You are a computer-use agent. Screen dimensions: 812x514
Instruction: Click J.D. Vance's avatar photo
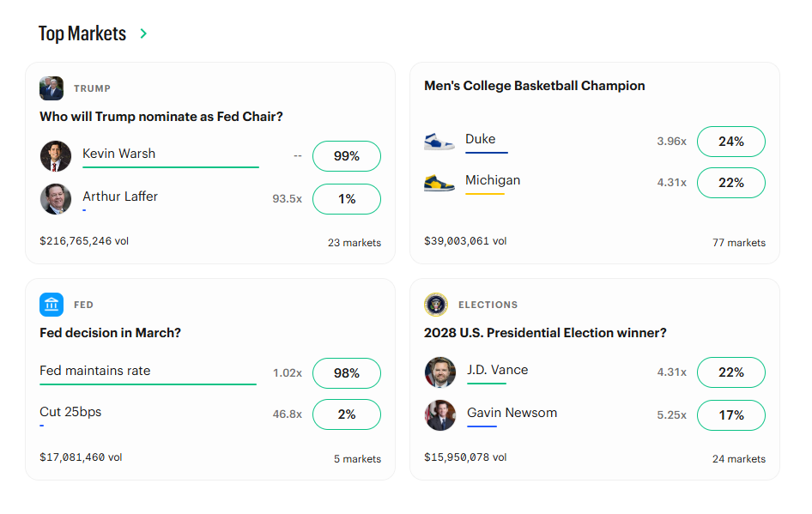coord(440,372)
